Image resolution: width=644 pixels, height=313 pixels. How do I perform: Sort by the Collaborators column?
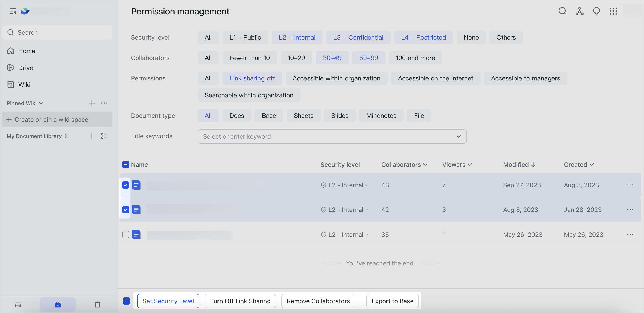(x=404, y=164)
